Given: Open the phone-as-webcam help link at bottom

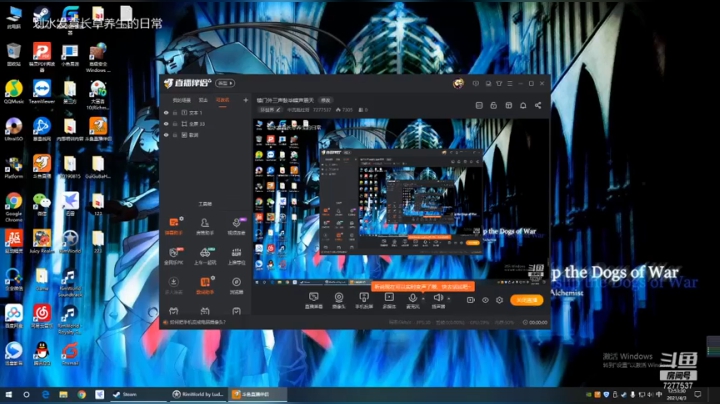Looking at the screenshot, I should [198, 322].
